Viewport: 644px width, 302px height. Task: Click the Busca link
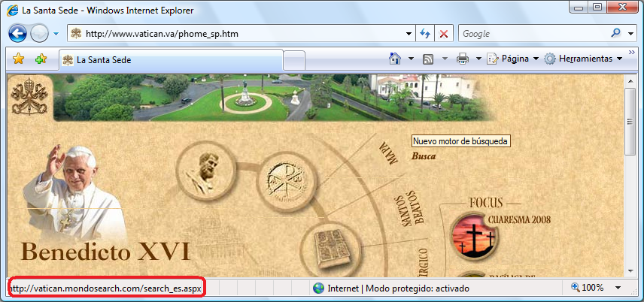click(424, 156)
